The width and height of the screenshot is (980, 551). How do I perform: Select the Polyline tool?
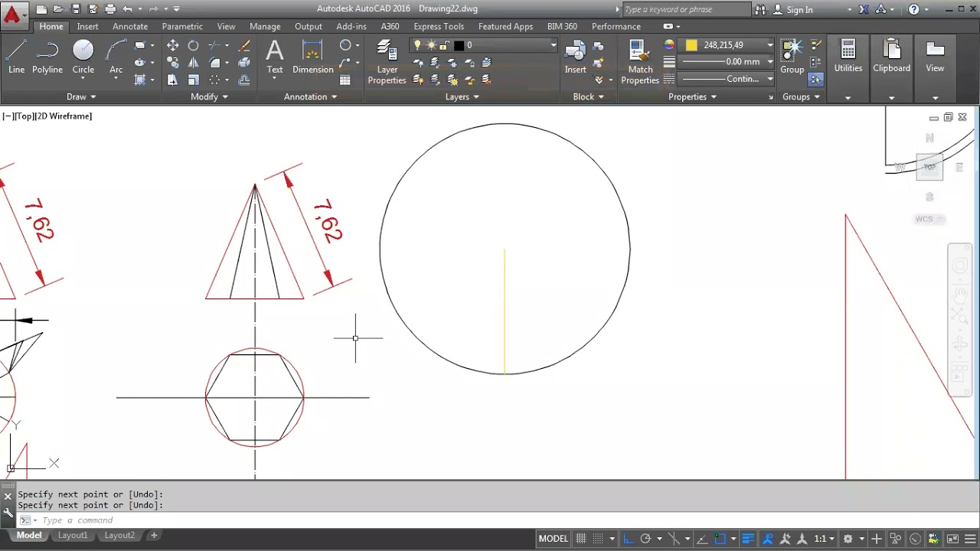47,57
